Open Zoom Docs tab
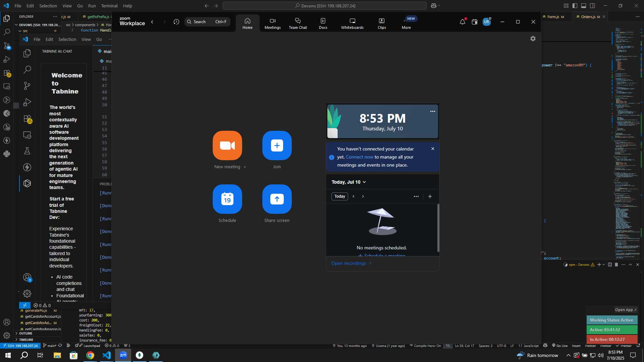 [323, 23]
